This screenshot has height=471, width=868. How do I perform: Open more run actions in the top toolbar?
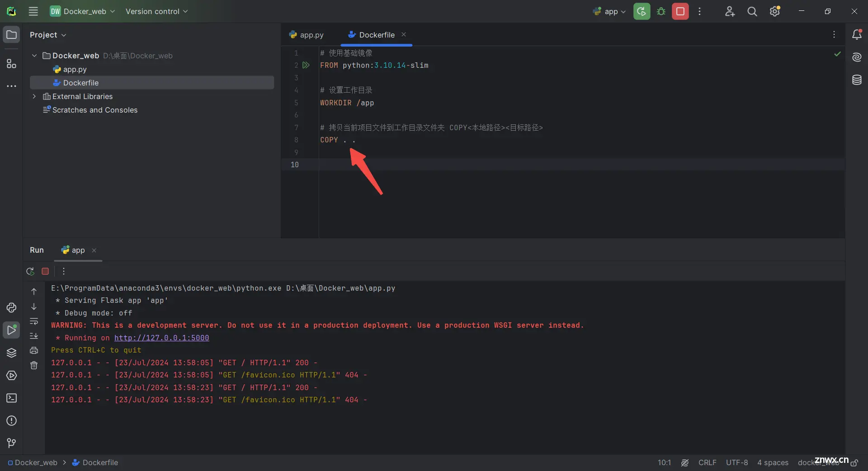(x=699, y=11)
